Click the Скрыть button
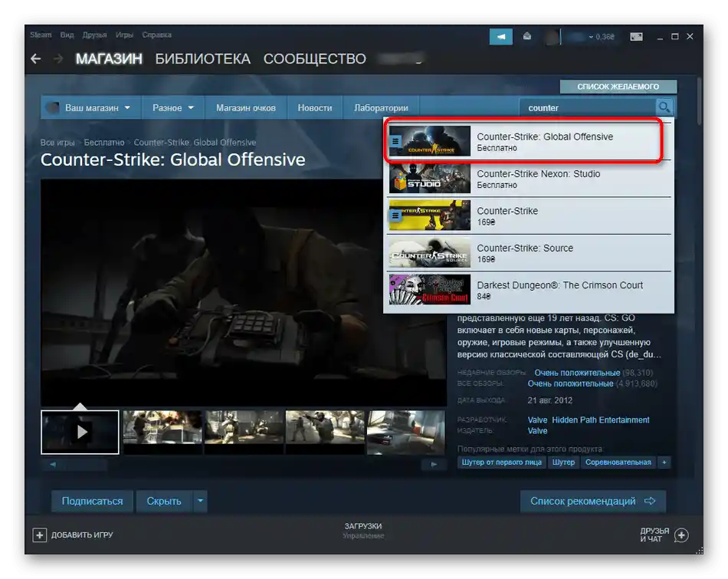The image size is (728, 579). (x=164, y=501)
